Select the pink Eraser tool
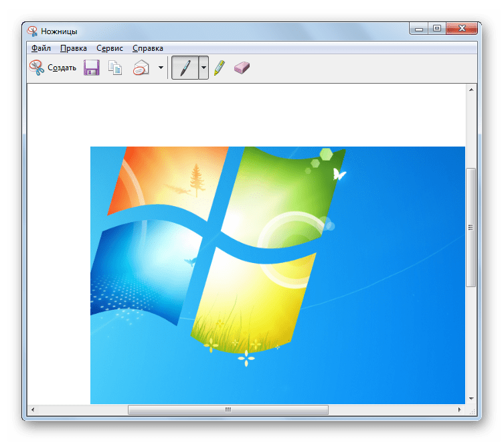 click(242, 68)
